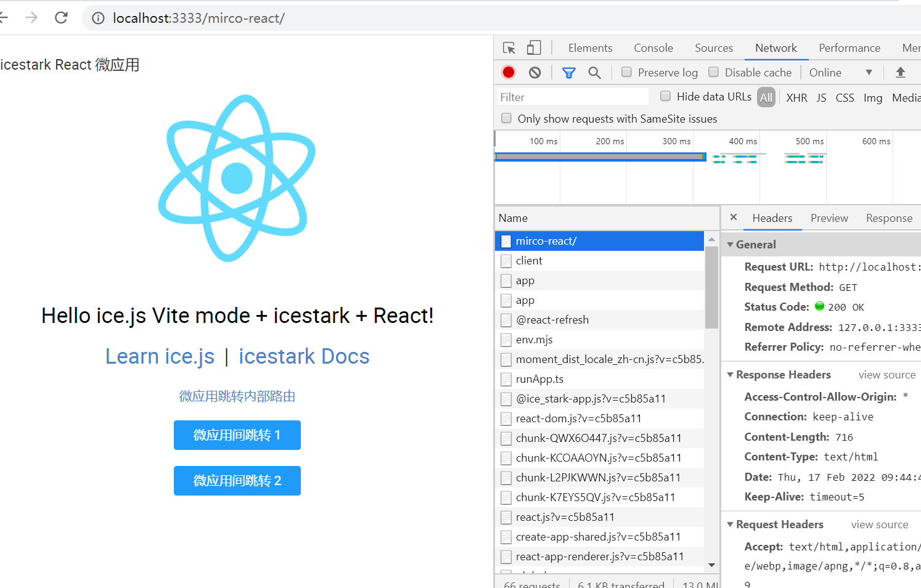Screen dimensions: 921x588
Task: Click the 微应用间跳转 1 button
Action: click(x=237, y=435)
